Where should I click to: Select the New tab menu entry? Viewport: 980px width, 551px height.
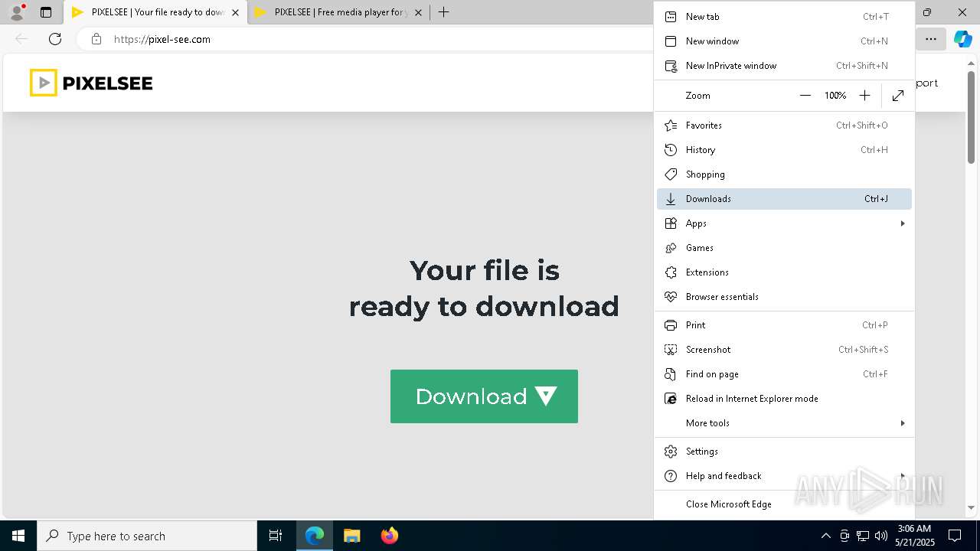coord(784,17)
